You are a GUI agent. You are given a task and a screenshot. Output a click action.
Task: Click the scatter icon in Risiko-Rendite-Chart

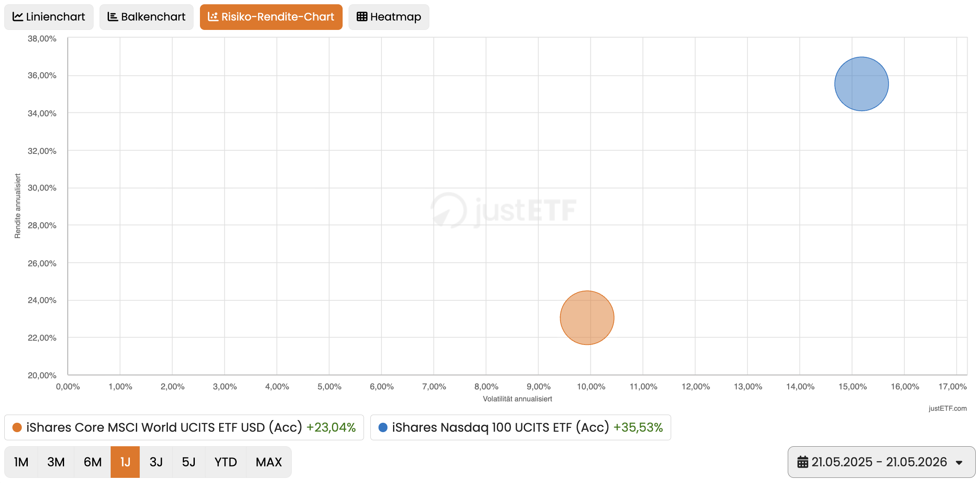(213, 17)
